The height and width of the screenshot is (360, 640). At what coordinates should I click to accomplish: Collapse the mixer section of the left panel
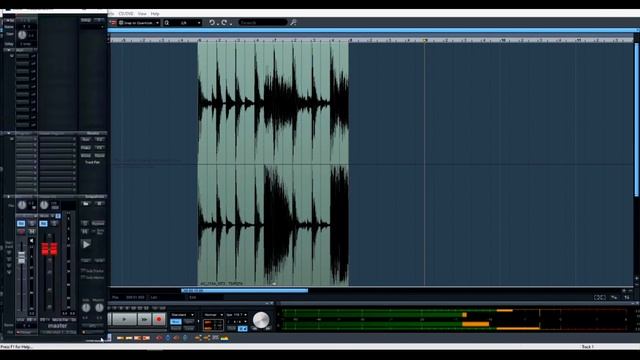coord(9,197)
